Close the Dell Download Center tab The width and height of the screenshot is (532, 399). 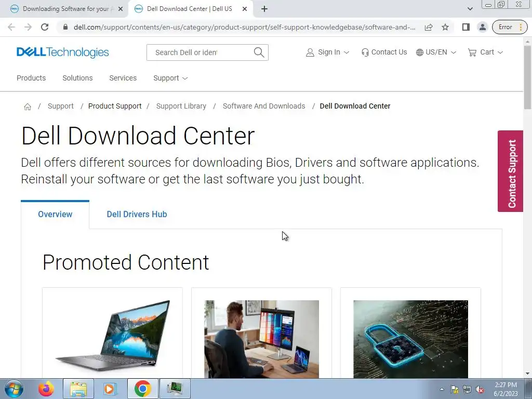pos(245,9)
